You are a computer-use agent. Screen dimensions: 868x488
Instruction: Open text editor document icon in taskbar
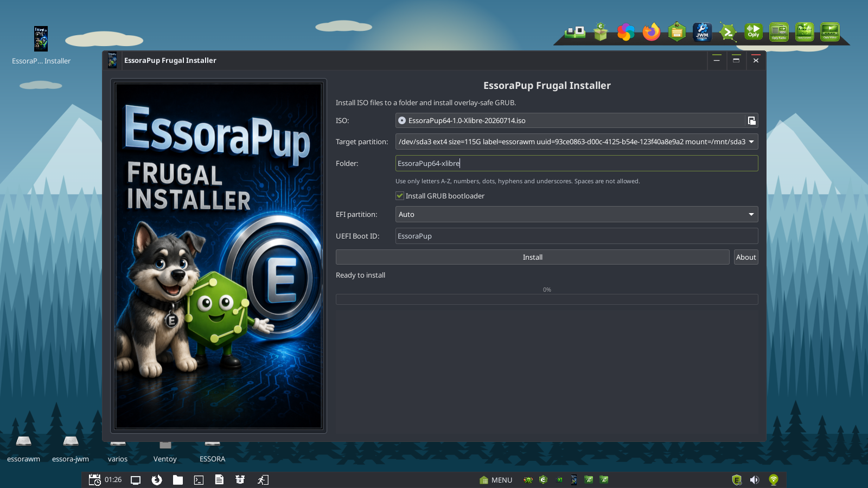[x=219, y=479]
